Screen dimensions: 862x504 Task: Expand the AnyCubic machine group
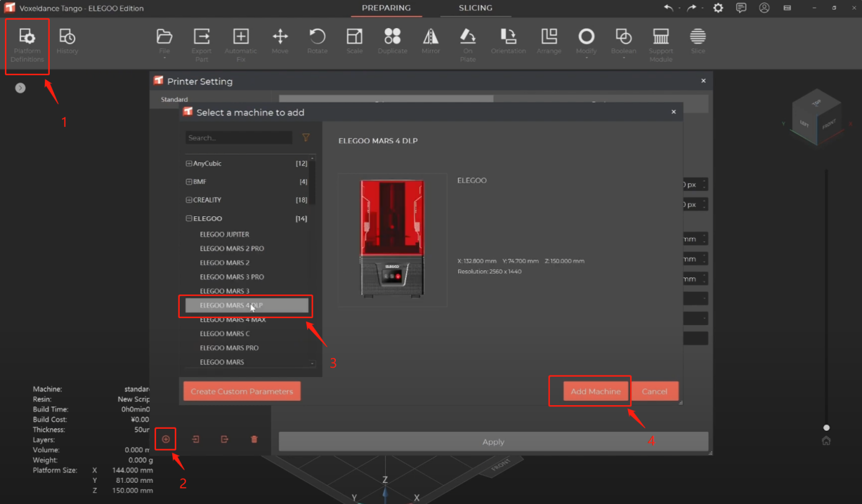tap(189, 163)
